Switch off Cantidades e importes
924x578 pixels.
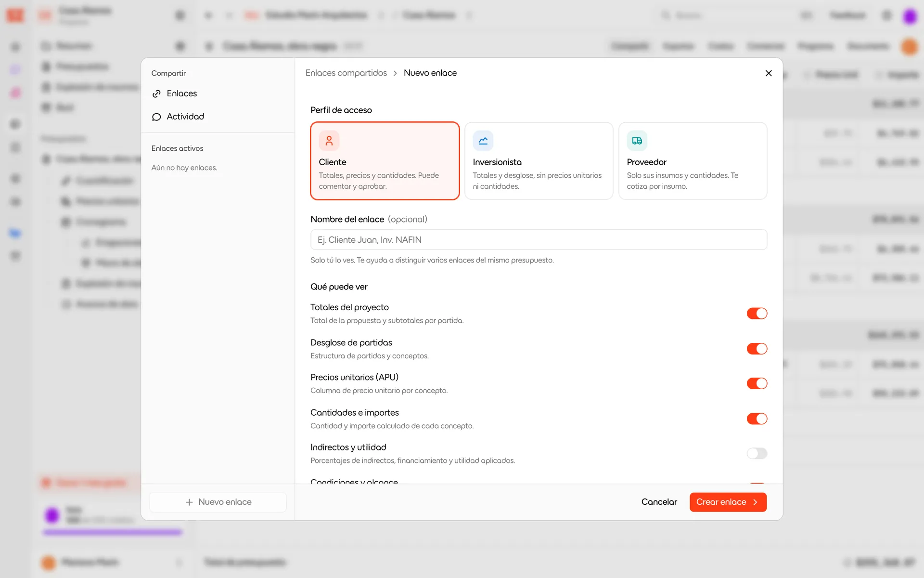pyautogui.click(x=757, y=419)
